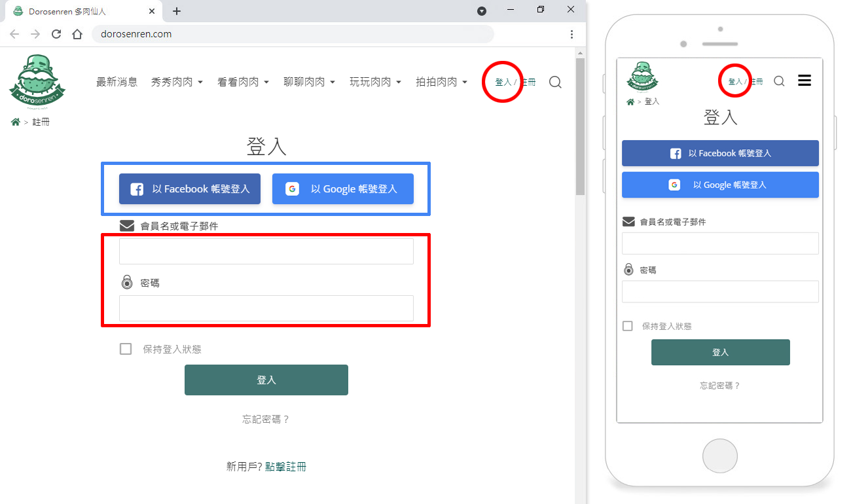Screen dimensions: 851x504
Task: Open search using the magnifier icon
Action: [x=555, y=82]
